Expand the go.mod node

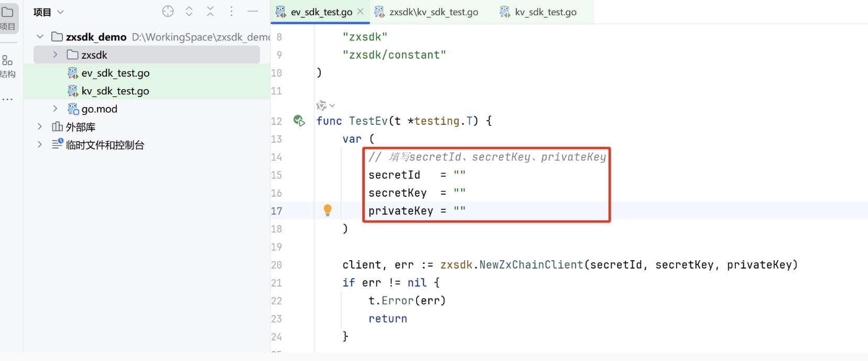click(x=55, y=109)
